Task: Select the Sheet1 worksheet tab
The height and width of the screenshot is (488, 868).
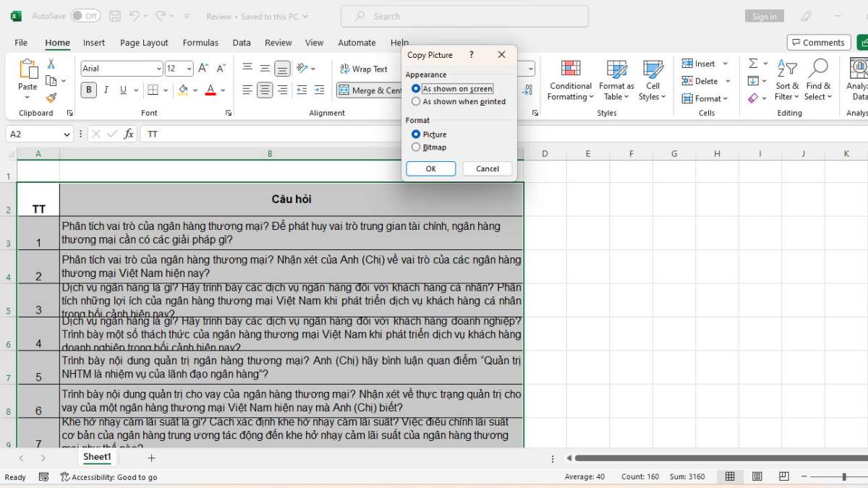Action: point(97,457)
